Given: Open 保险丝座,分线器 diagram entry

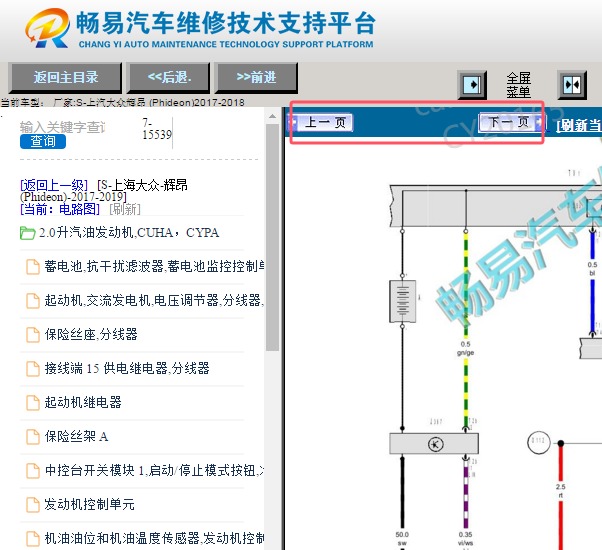Looking at the screenshot, I should (x=91, y=334).
